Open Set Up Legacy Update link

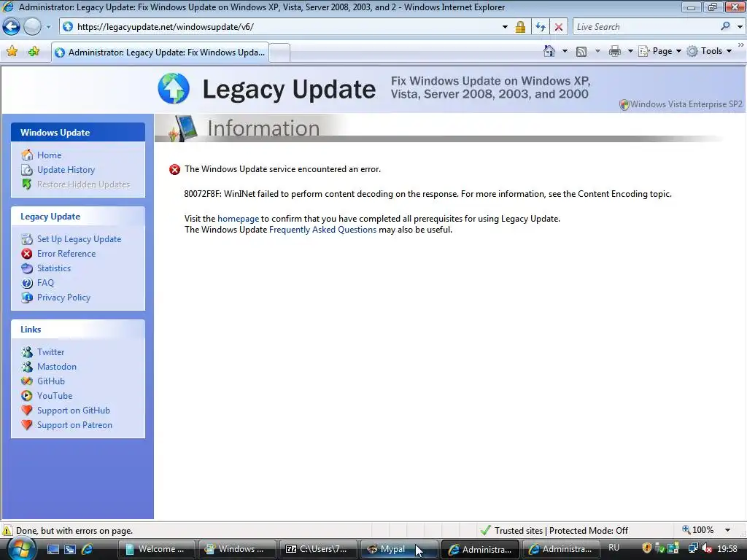(79, 239)
